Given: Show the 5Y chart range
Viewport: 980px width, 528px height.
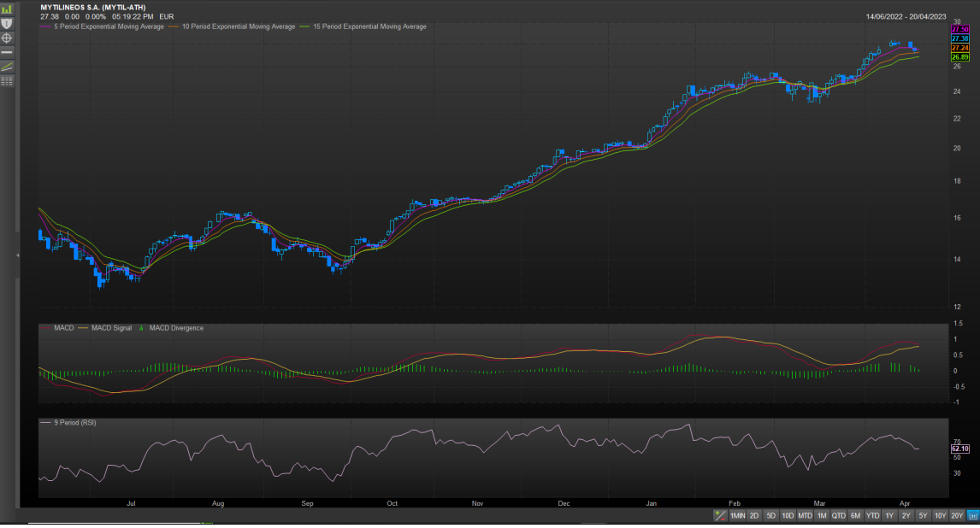Looking at the screenshot, I should tap(923, 516).
